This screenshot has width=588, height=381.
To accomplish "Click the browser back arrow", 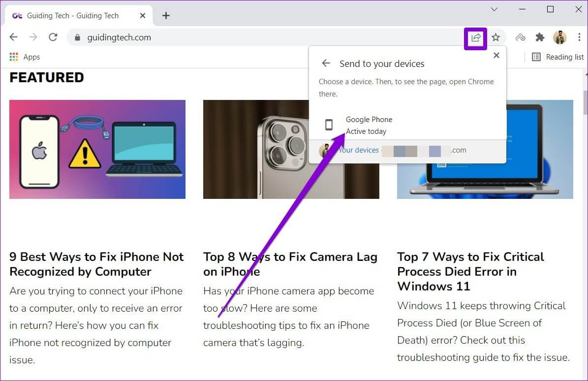I will (x=13, y=37).
